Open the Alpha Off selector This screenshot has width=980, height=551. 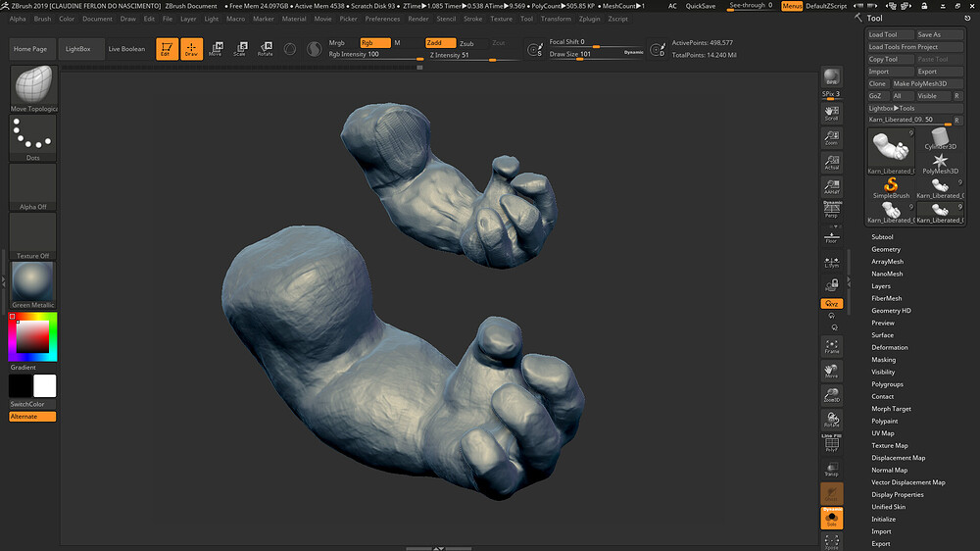[33, 187]
